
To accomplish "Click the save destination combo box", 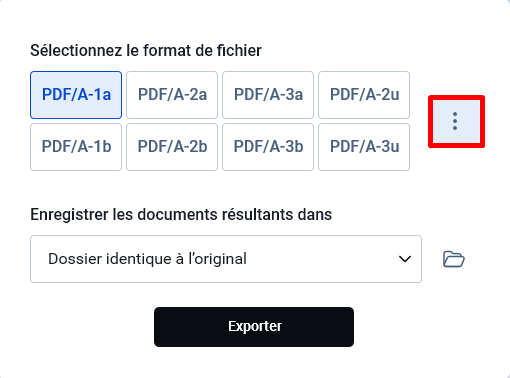I will pos(226,259).
